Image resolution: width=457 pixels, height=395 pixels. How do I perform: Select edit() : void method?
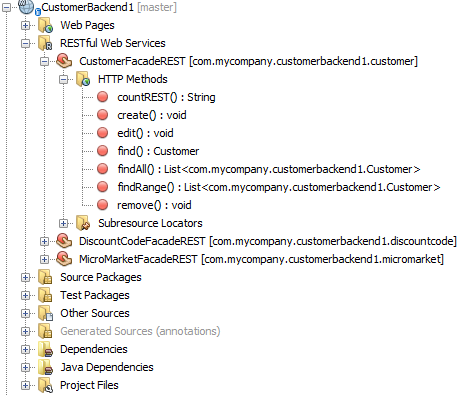[145, 133]
